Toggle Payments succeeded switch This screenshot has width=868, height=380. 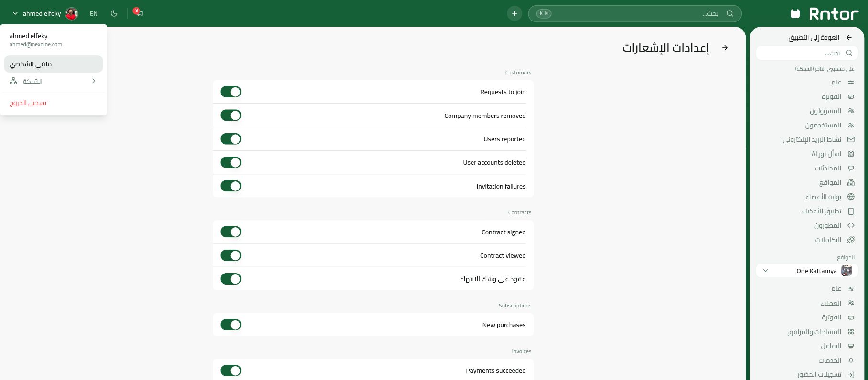[231, 370]
